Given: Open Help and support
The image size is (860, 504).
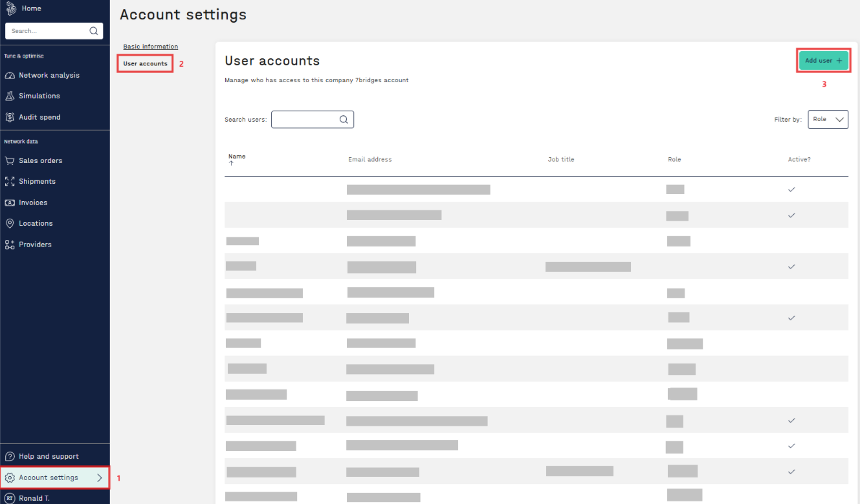Looking at the screenshot, I should (49, 456).
